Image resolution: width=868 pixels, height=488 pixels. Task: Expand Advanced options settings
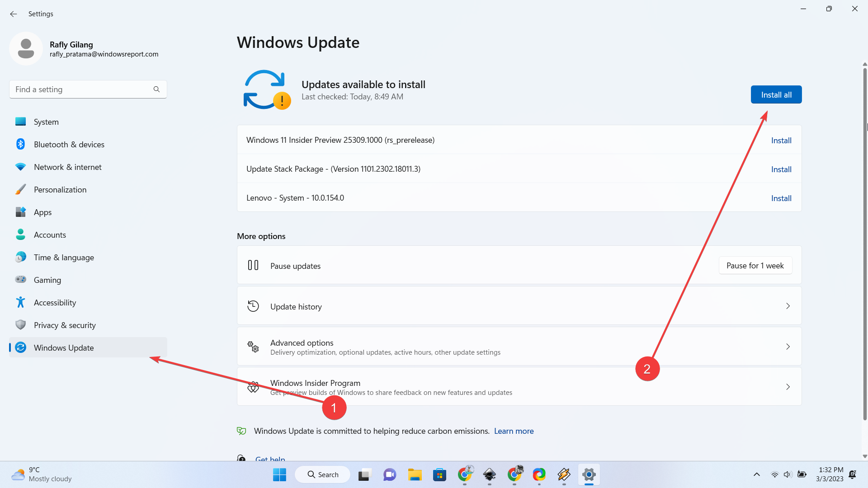coord(518,346)
